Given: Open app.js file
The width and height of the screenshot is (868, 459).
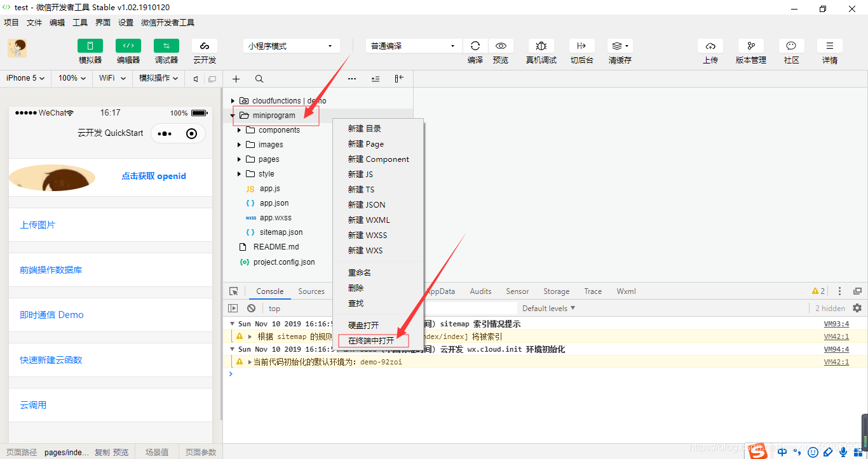Looking at the screenshot, I should coord(269,189).
